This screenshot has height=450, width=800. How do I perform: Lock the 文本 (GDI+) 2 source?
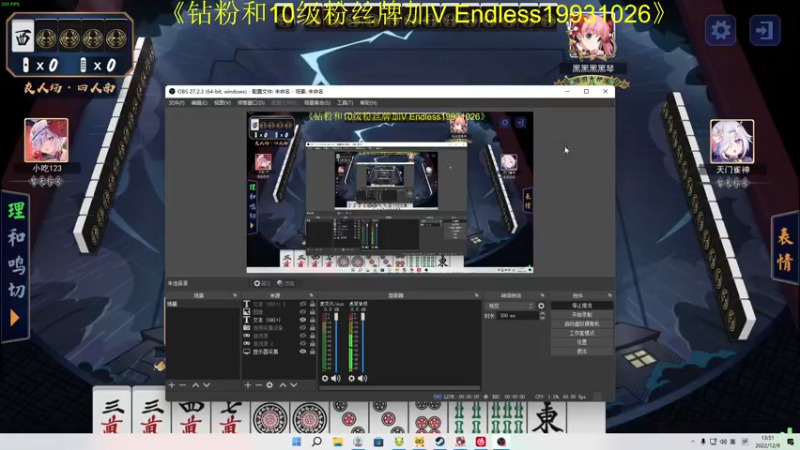(312, 304)
